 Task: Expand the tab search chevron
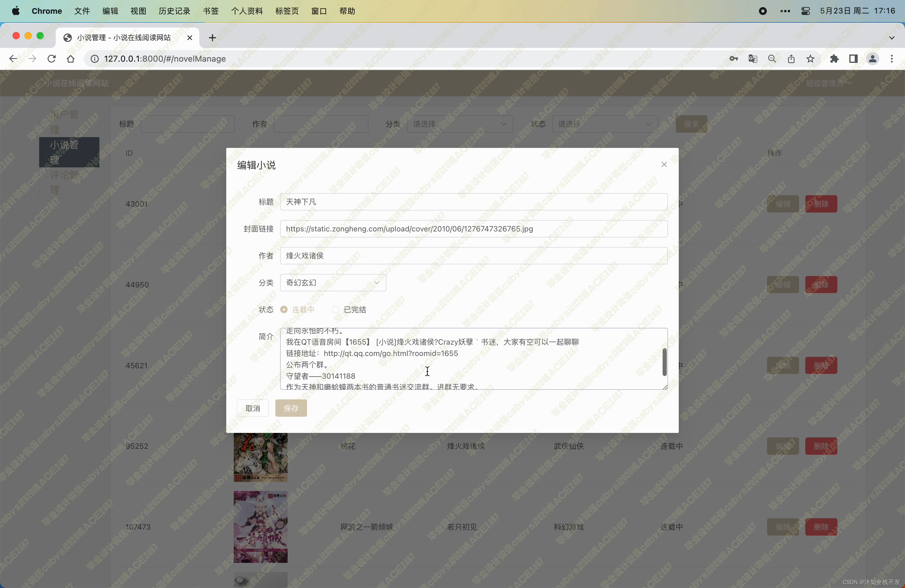pyautogui.click(x=891, y=38)
